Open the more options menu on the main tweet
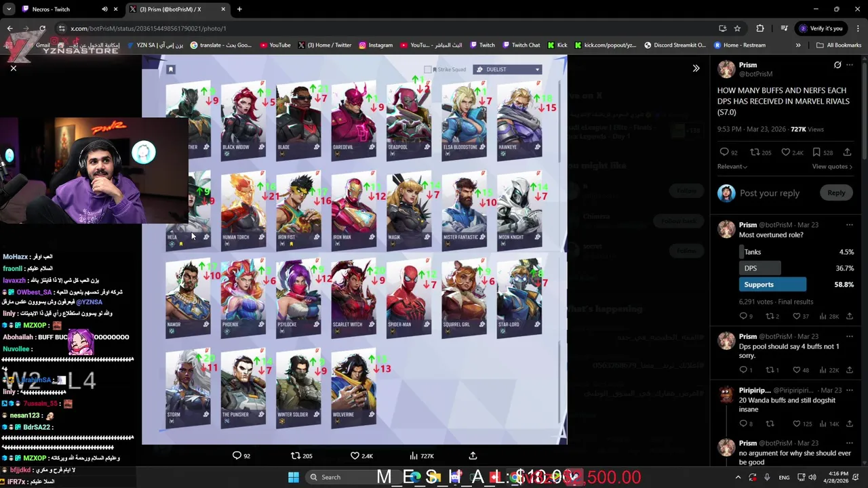 (850, 65)
